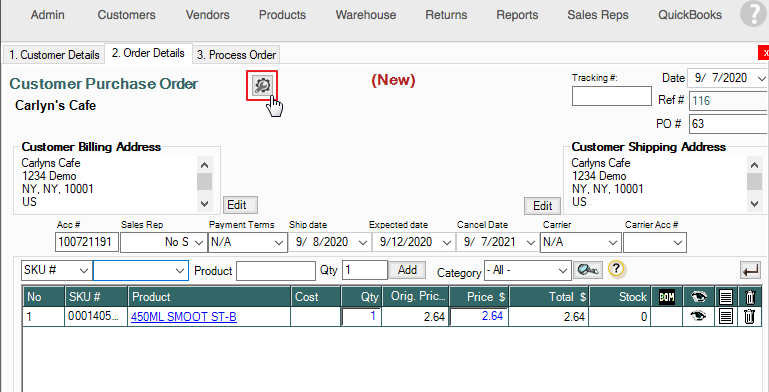
Task: Open the Cancel Date picker
Action: [x=530, y=242]
